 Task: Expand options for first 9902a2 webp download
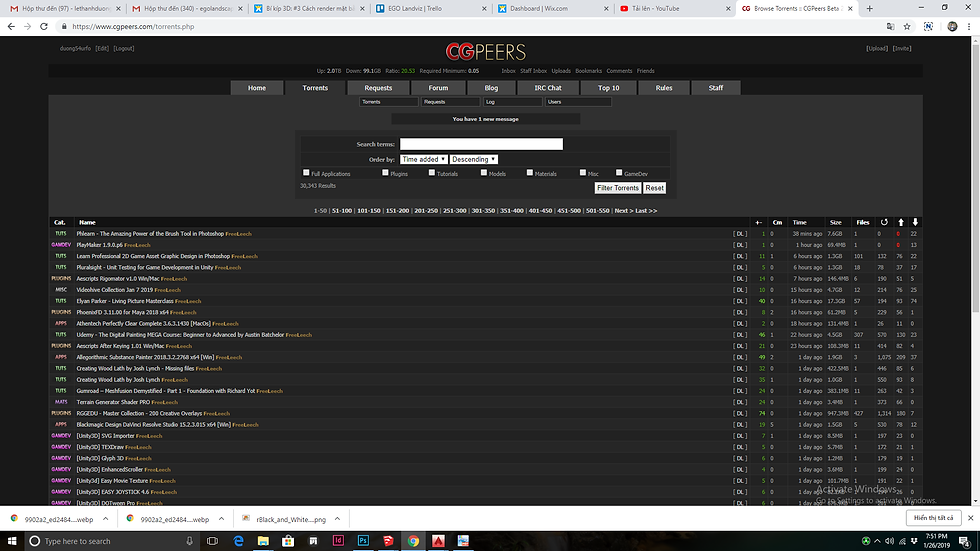106,519
